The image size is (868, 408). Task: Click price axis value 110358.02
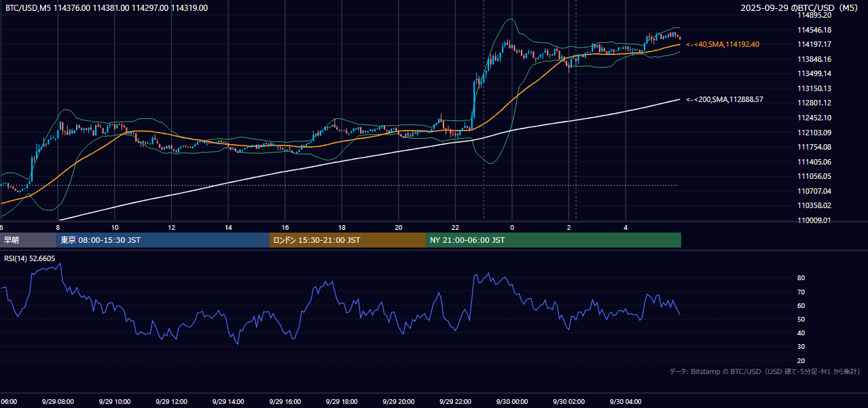(x=816, y=205)
